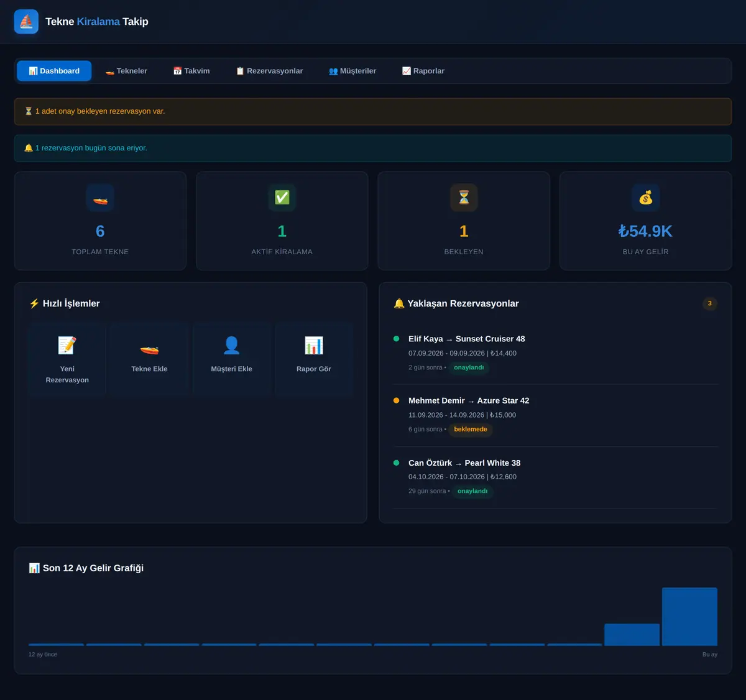This screenshot has width=746, height=700.
Task: Click the person icon above Müşteri Ekle
Action: point(232,345)
